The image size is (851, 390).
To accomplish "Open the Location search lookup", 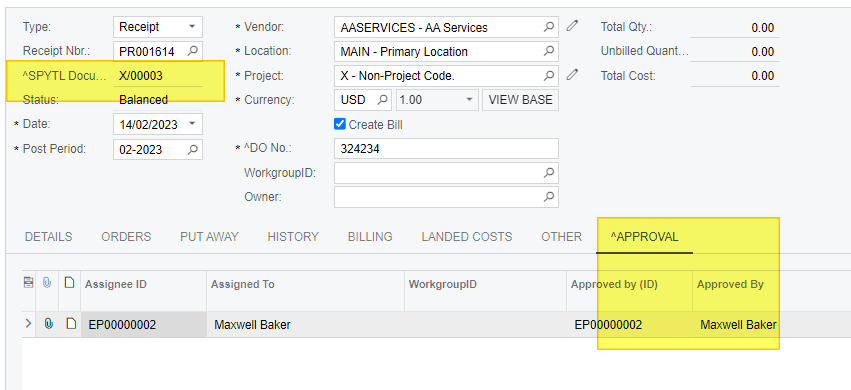I will [549, 51].
